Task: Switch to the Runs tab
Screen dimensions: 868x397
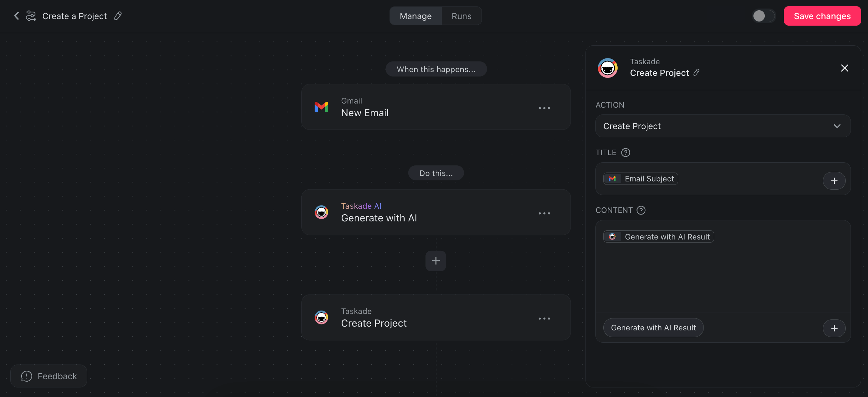Action: click(462, 16)
